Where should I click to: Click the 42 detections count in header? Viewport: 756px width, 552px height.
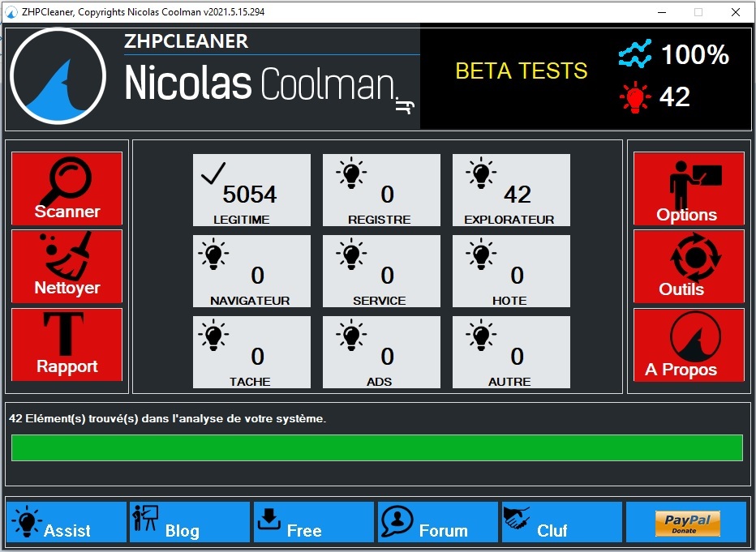pos(675,96)
